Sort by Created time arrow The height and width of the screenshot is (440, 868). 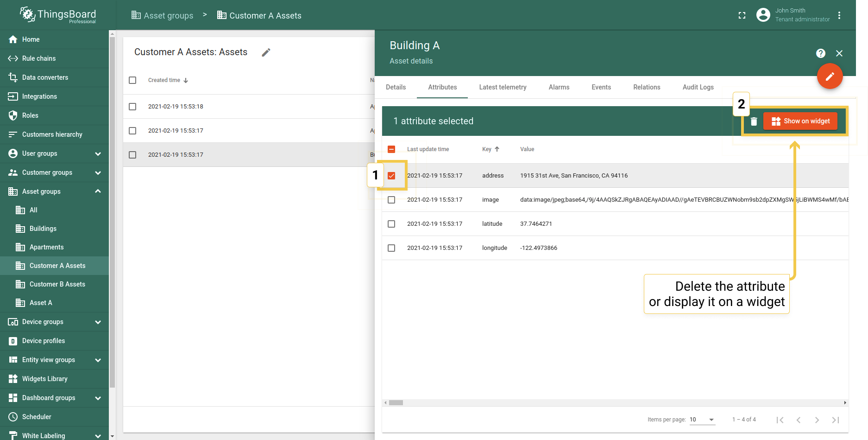click(x=186, y=80)
